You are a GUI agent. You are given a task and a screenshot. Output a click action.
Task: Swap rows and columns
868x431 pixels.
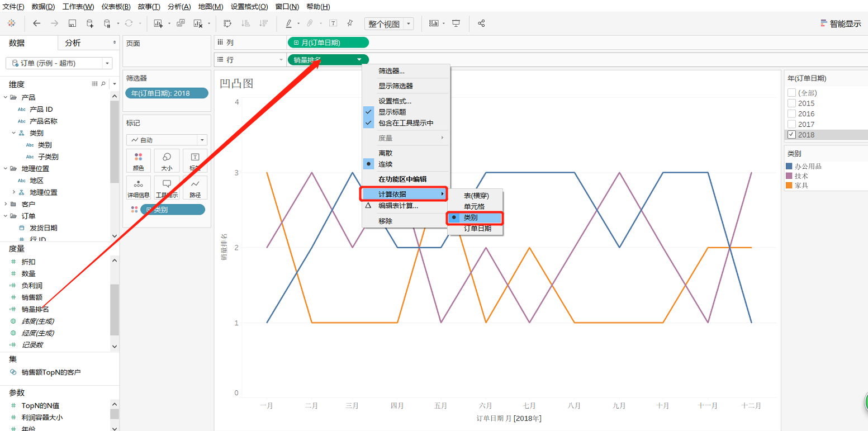point(227,23)
